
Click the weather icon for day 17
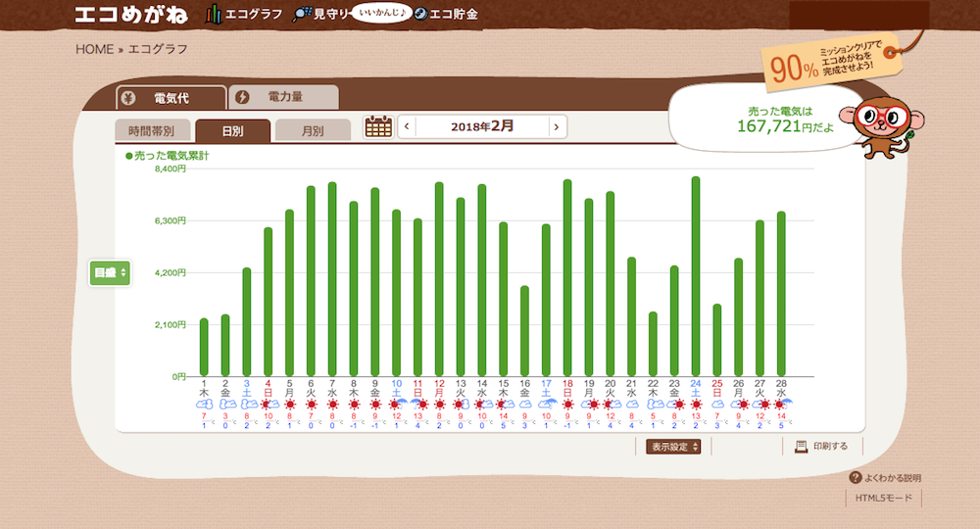click(547, 405)
